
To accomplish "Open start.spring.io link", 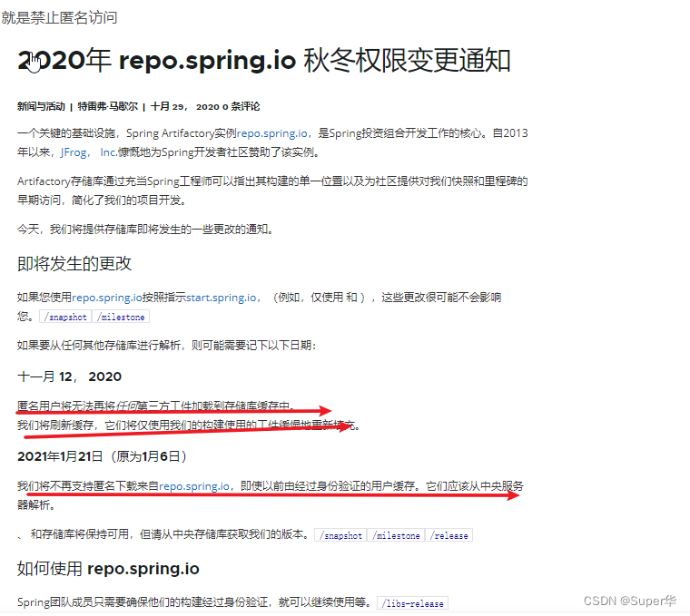I will point(222,298).
